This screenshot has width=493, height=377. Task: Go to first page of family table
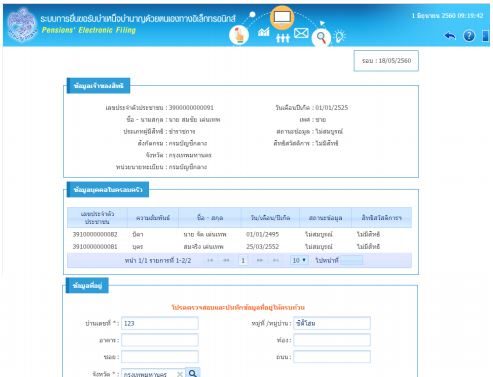pos(210,260)
